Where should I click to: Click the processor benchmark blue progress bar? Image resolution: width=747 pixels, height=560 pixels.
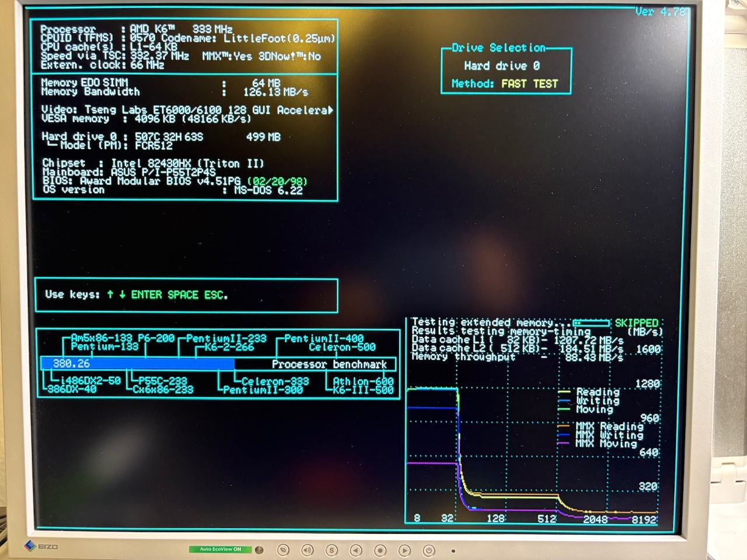click(138, 364)
